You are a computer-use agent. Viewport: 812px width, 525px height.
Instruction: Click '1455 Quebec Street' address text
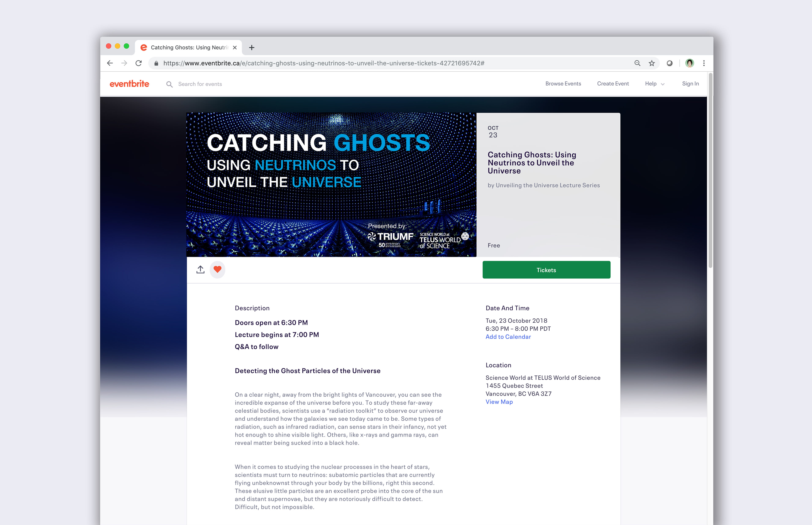(x=514, y=386)
